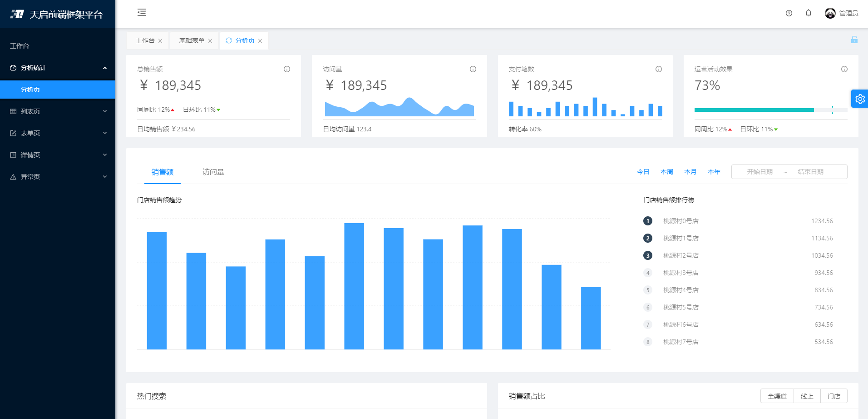Click rank badge 3 for 桃源村2号店
Viewport: 868px width, 419px height.
pyautogui.click(x=648, y=255)
